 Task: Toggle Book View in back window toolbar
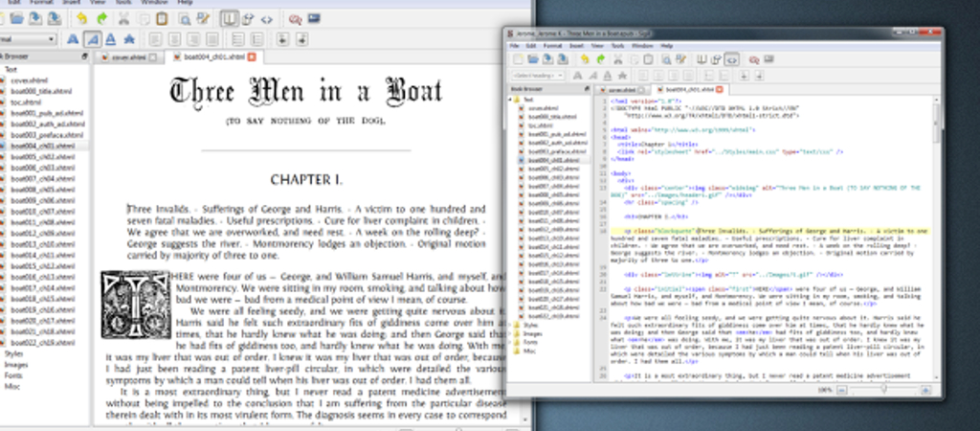pyautogui.click(x=229, y=19)
